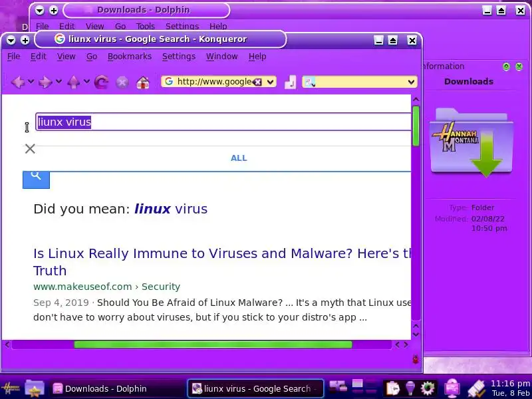The width and height of the screenshot is (532, 399).
Task: Click the red bug icon in Konqueror status bar
Action: point(415,359)
